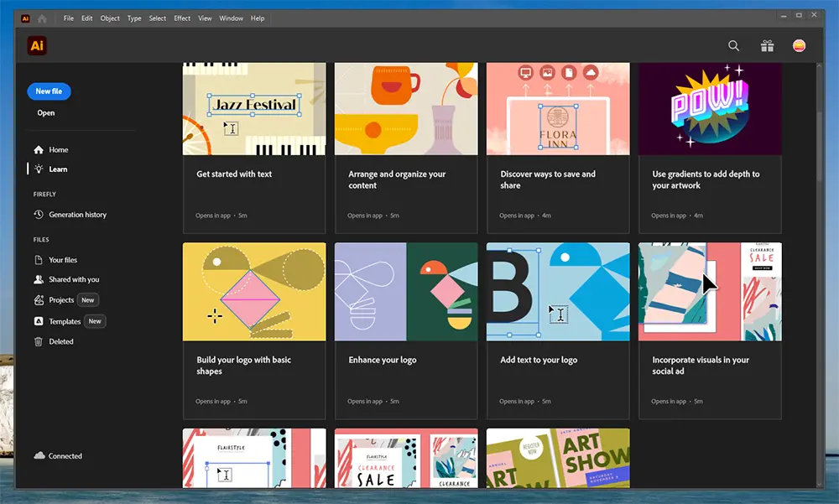Click the New badge next to Templates
The image size is (839, 504).
click(95, 321)
